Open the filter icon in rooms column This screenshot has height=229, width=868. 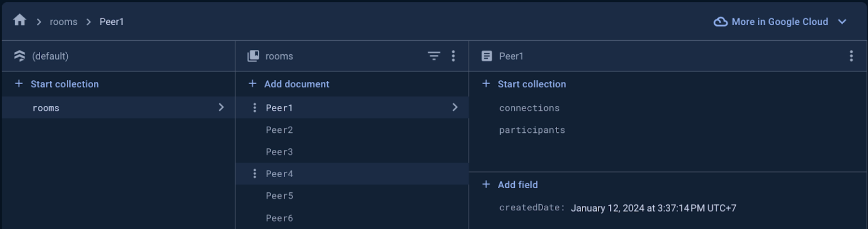pyautogui.click(x=433, y=56)
